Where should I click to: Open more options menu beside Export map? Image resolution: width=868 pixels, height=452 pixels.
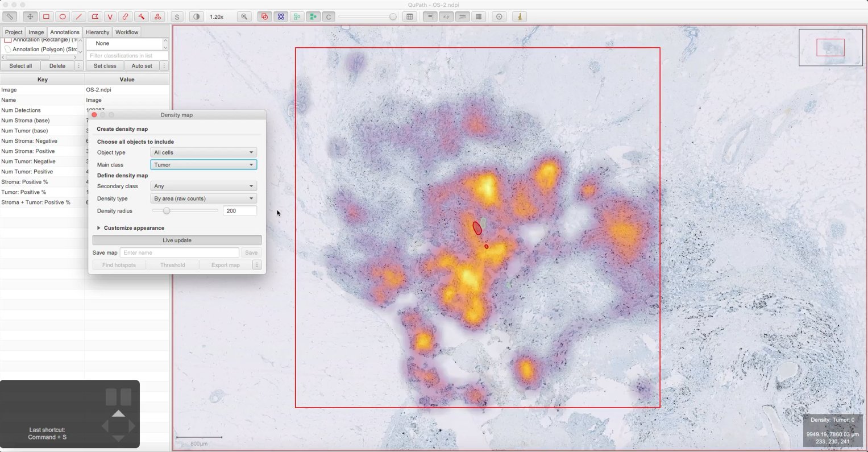(x=257, y=265)
